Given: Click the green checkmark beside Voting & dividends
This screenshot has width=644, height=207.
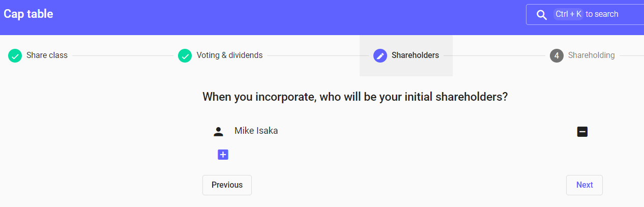Looking at the screenshot, I should [185, 55].
